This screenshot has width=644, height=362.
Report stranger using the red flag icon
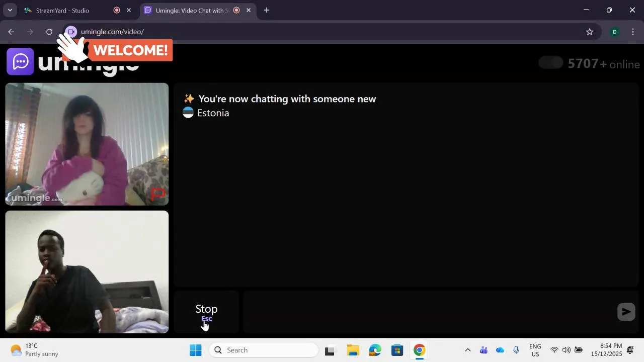[158, 194]
